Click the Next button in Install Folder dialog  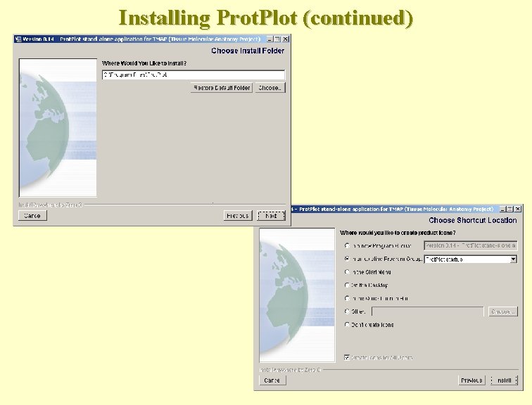(271, 216)
